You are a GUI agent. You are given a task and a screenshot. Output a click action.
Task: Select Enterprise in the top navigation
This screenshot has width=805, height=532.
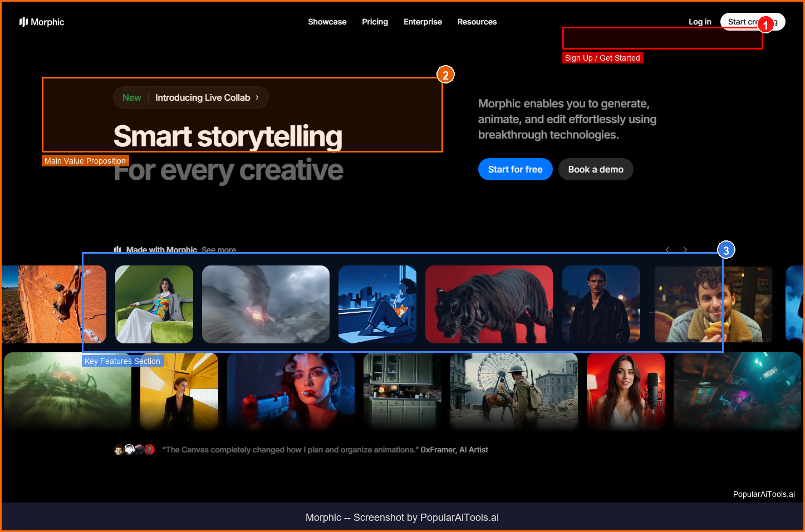423,22
